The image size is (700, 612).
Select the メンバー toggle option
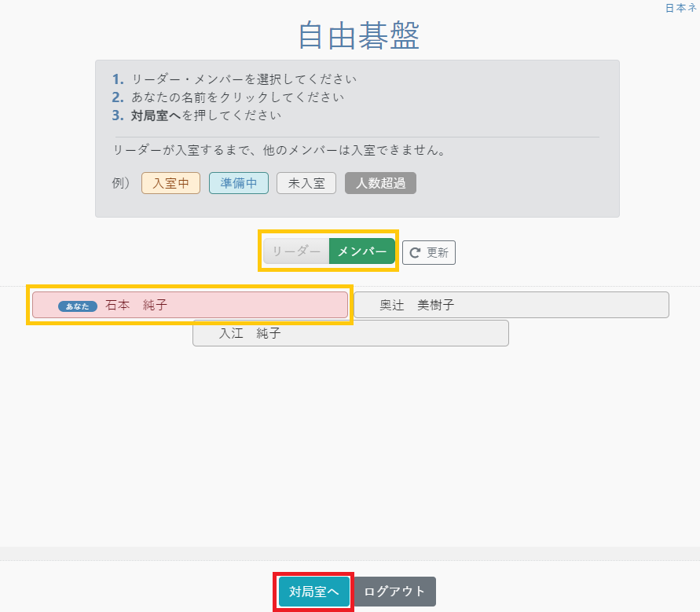point(362,251)
